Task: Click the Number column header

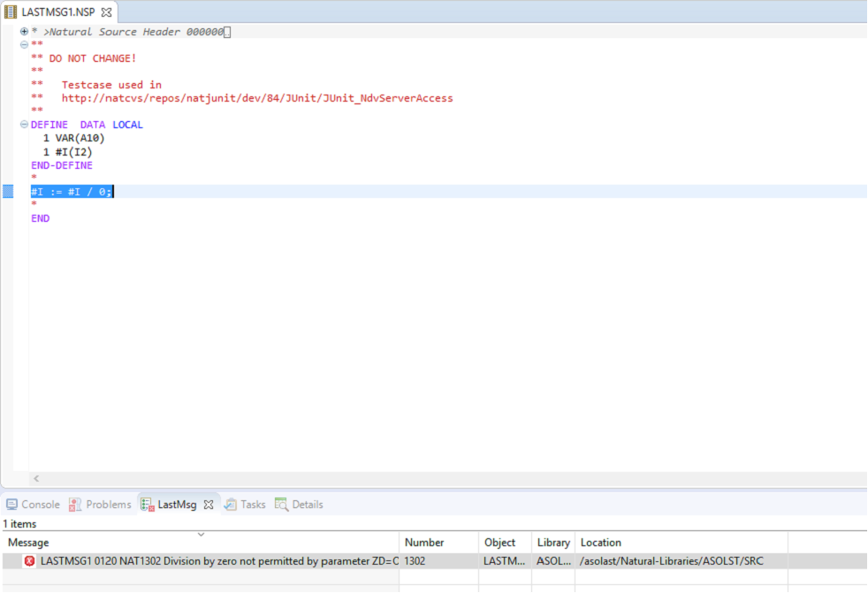Action: 424,542
